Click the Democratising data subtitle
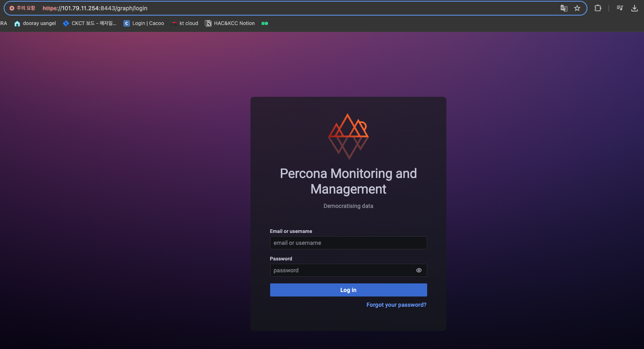The height and width of the screenshot is (349, 644). click(x=348, y=206)
